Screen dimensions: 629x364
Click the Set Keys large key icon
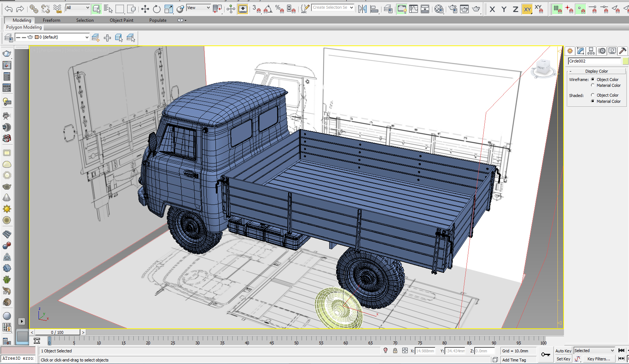point(545,355)
